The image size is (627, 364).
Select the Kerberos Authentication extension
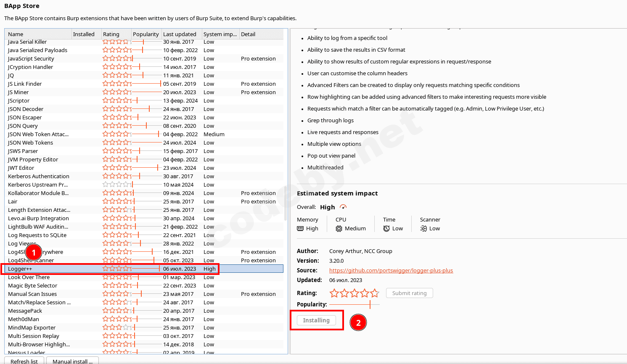tap(144, 176)
